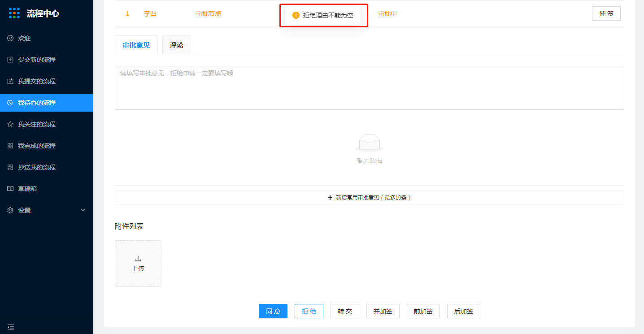This screenshot has width=644, height=334.
Task: Click the plus-box icon beside 提交新的流程
Action: pyautogui.click(x=10, y=60)
